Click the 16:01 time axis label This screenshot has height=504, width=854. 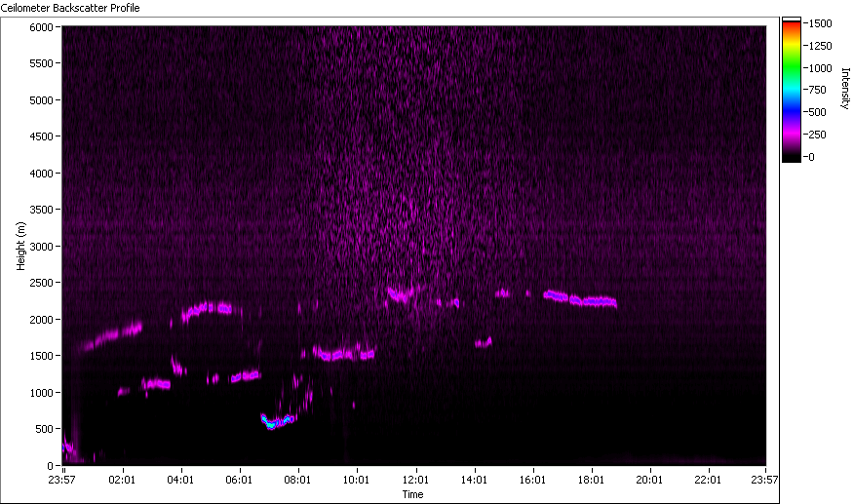[532, 480]
